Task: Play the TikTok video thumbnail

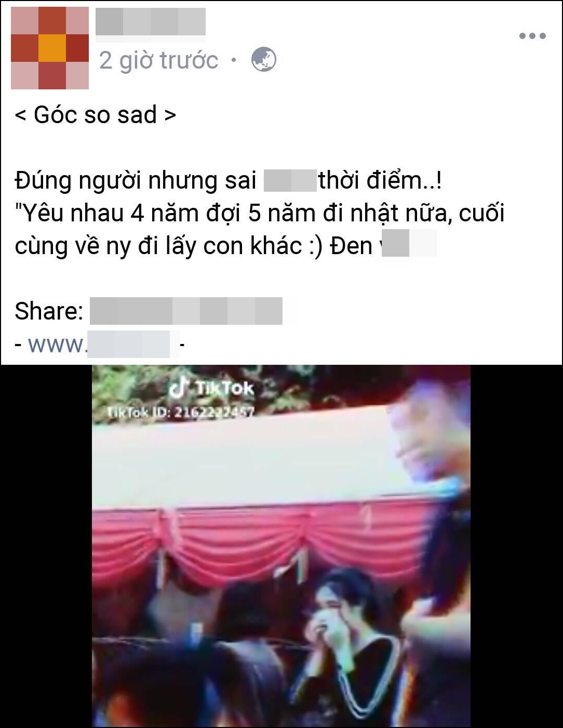Action: (x=281, y=546)
